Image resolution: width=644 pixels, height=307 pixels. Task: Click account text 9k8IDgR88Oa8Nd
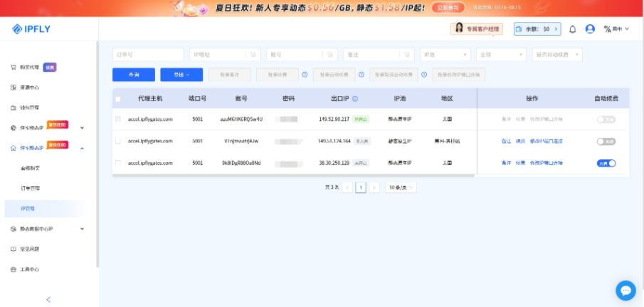click(241, 163)
